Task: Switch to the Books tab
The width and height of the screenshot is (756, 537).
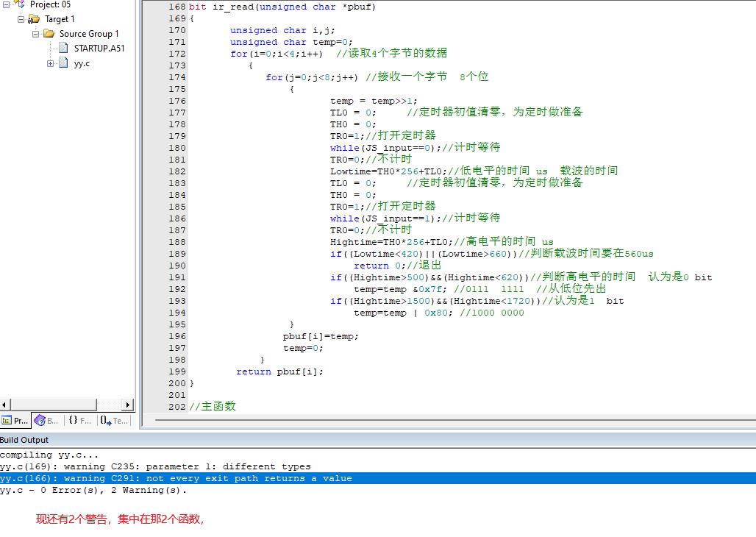Action: click(47, 421)
